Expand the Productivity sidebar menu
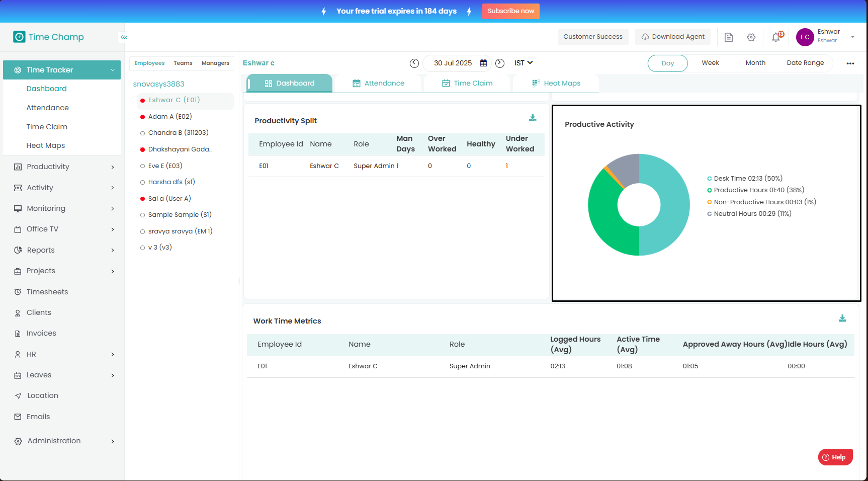 (x=64, y=167)
